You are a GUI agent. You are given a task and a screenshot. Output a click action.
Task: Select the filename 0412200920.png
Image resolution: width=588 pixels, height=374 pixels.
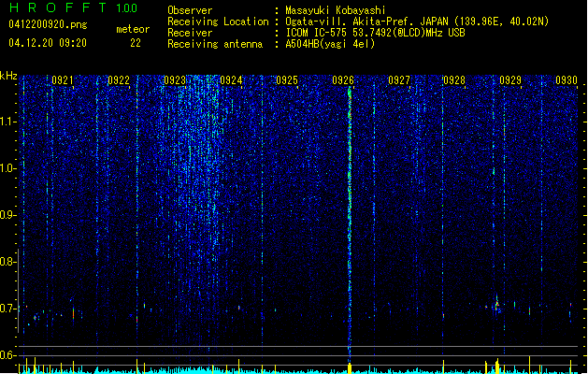point(48,24)
